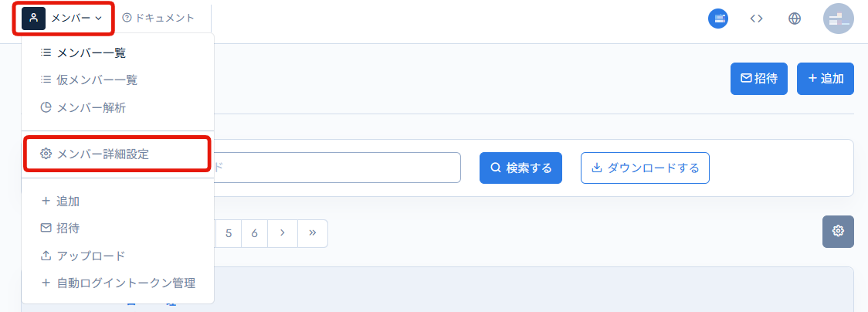Go to the next page arrow
The width and height of the screenshot is (868, 312).
click(283, 232)
